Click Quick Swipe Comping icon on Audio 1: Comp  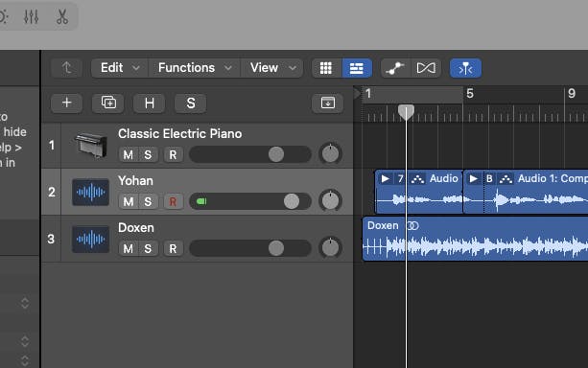point(506,179)
